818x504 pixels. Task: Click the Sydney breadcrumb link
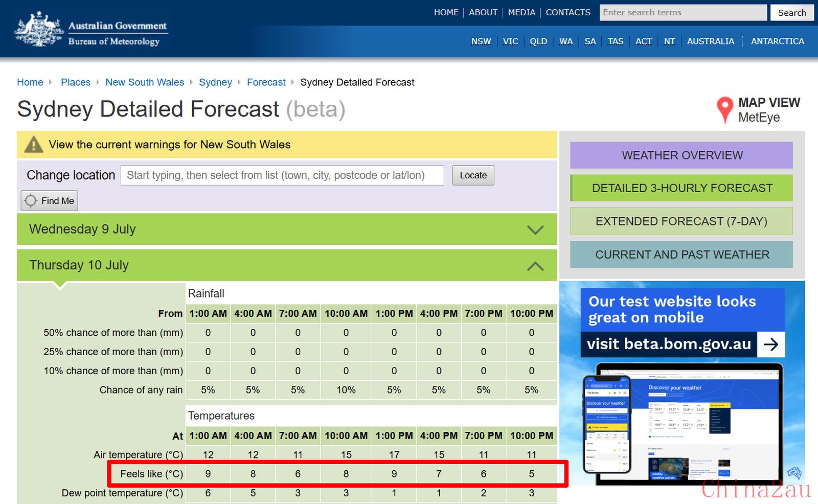coord(215,82)
